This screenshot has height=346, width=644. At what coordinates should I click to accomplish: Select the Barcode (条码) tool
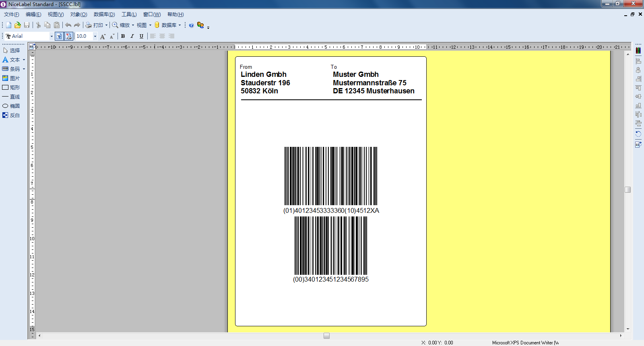click(x=11, y=69)
